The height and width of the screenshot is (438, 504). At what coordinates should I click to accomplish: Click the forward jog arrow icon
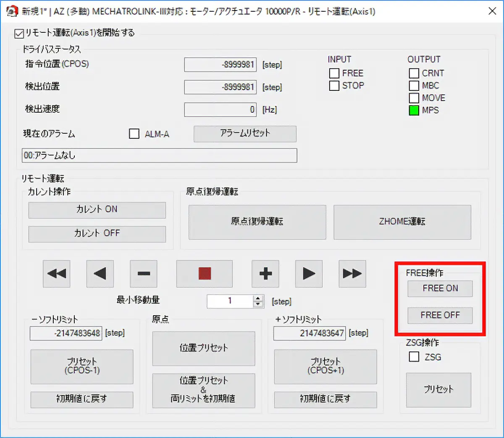tap(308, 274)
